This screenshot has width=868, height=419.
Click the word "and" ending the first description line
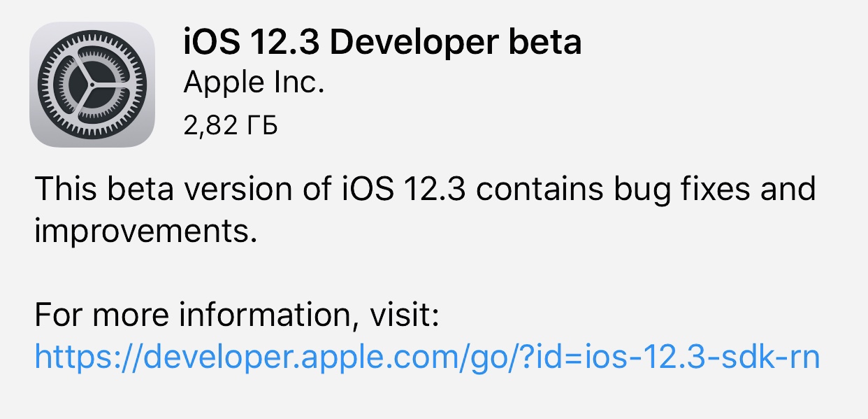point(788,190)
